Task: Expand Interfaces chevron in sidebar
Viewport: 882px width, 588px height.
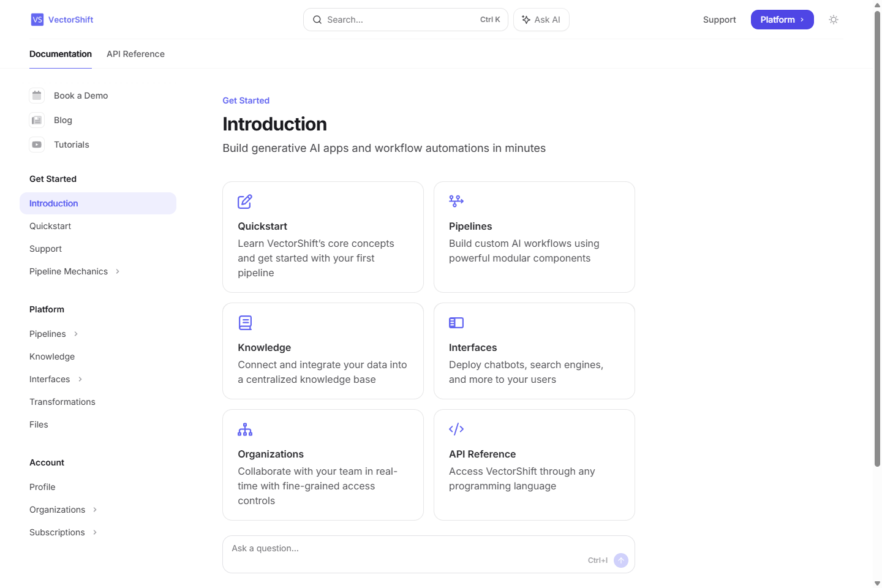Action: [80, 379]
